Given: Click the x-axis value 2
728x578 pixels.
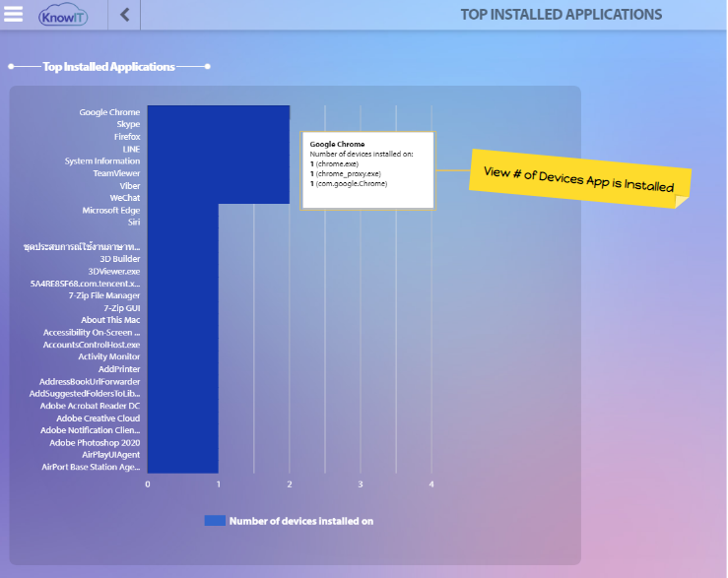Looking at the screenshot, I should point(290,484).
